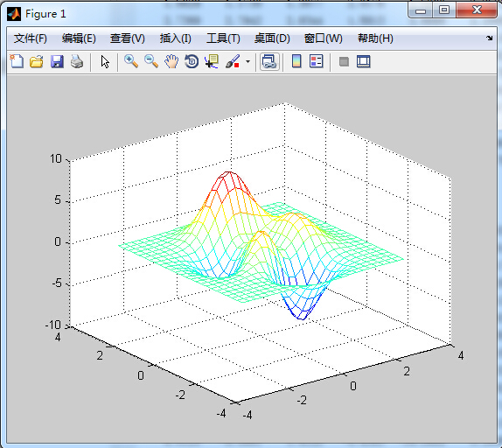Open the 文件(F) menu
Viewport: 502px width, 448px height.
[x=31, y=38]
